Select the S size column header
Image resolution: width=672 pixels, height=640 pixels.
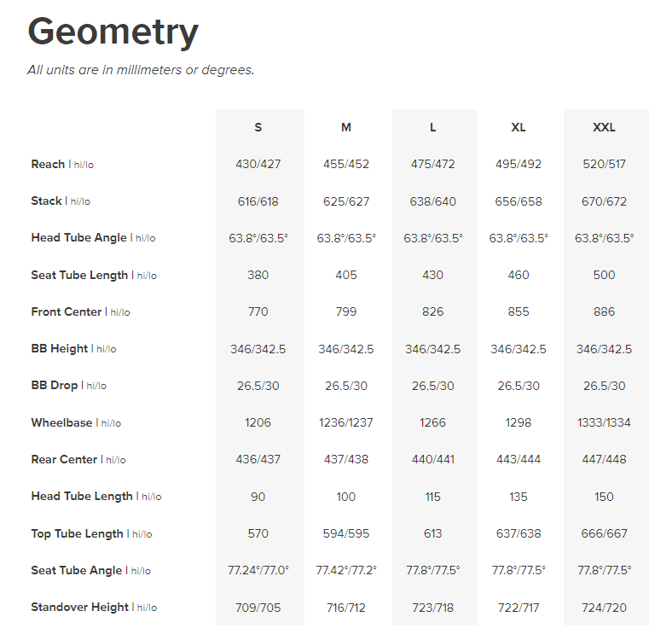(x=258, y=127)
